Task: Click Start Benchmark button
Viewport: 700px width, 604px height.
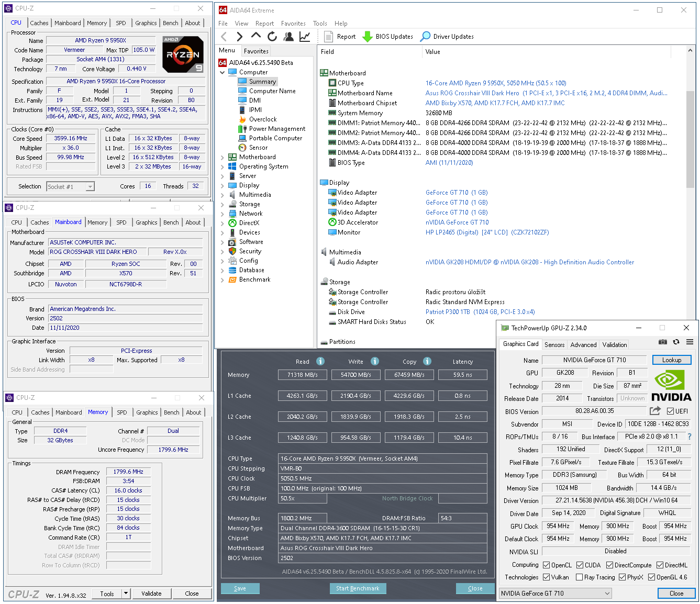Action: click(358, 588)
